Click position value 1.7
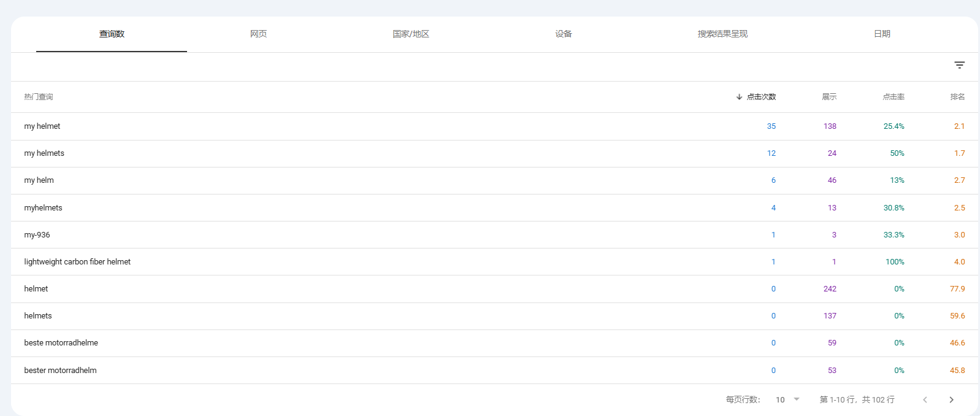The image size is (980, 416). [959, 153]
